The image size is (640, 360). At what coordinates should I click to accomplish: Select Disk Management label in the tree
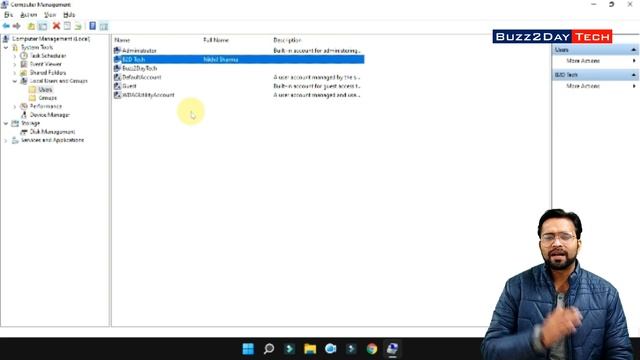tap(52, 132)
